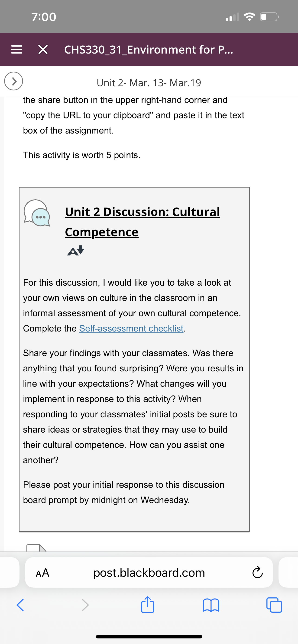Open Unit 2 Discussion: Cultural Competence

pos(142,222)
